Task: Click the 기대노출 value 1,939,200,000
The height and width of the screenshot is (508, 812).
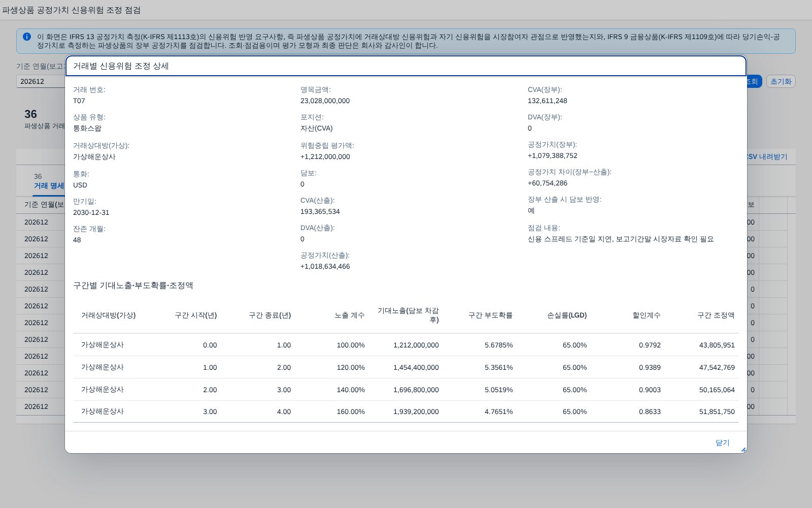Action: click(416, 411)
